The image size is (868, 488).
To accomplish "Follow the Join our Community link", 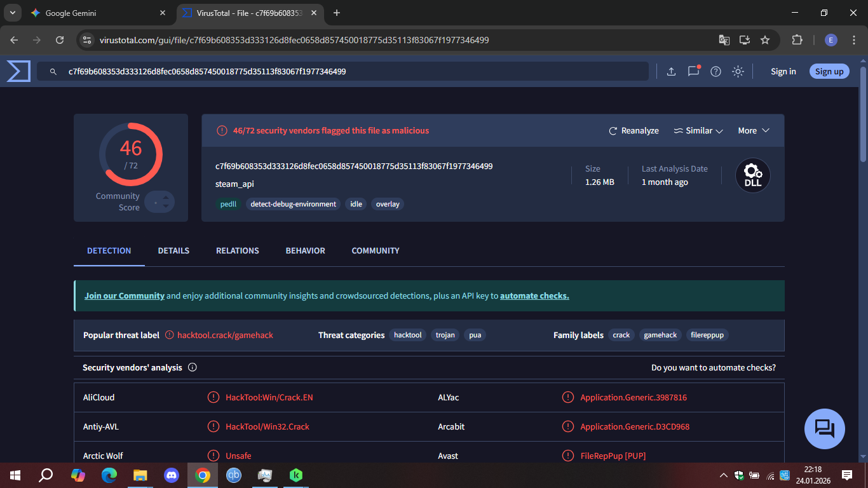I will pos(125,296).
